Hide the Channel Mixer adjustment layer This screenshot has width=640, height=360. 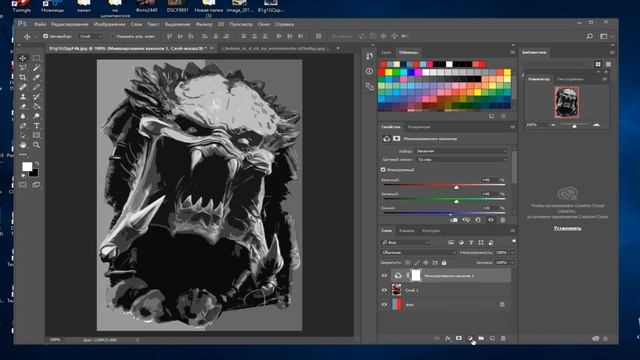coord(384,276)
